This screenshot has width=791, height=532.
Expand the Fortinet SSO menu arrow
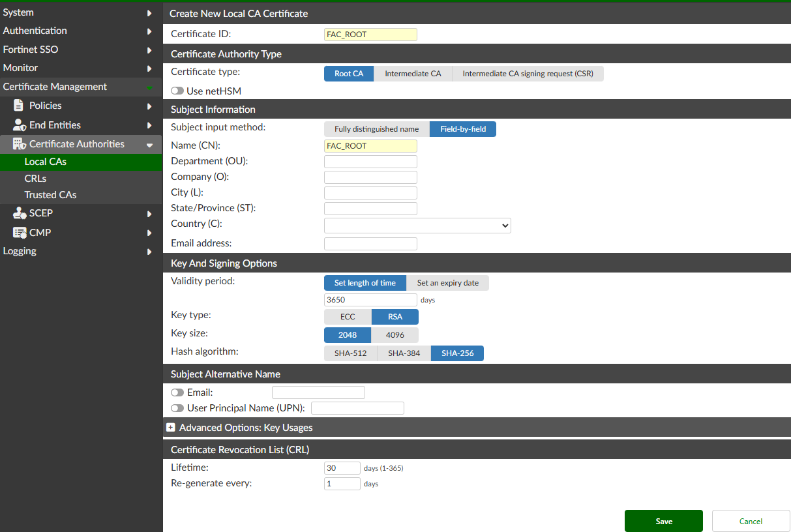149,50
